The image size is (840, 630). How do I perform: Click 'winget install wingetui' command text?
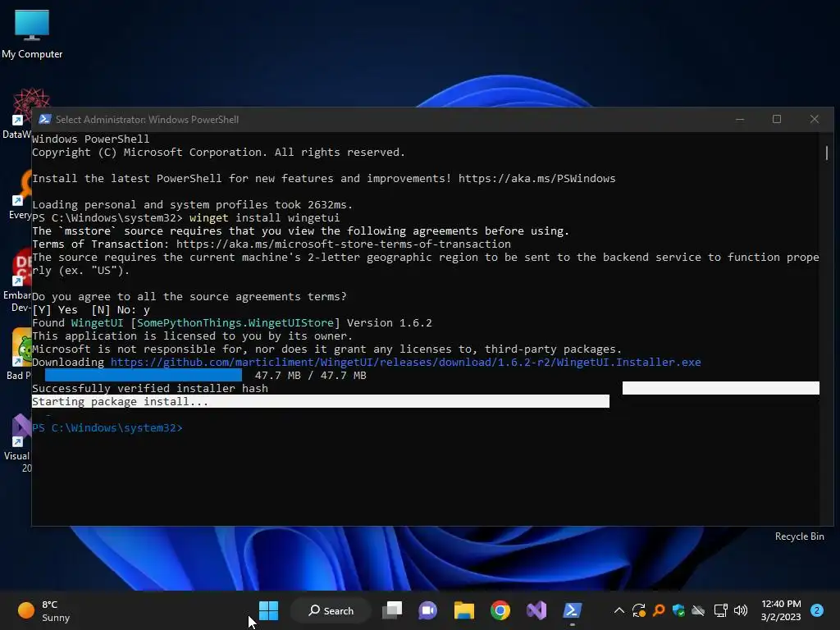(264, 218)
